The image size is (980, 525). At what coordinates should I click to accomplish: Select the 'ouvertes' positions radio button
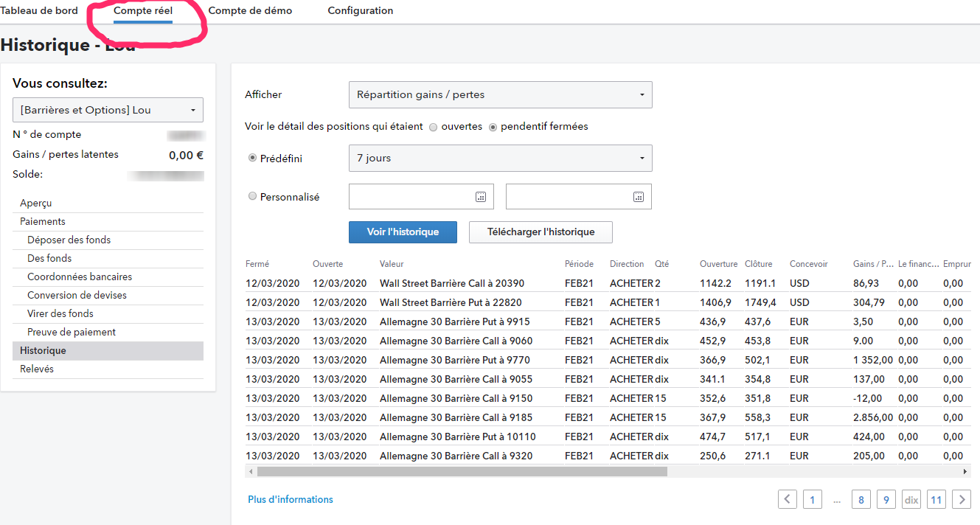pyautogui.click(x=433, y=127)
